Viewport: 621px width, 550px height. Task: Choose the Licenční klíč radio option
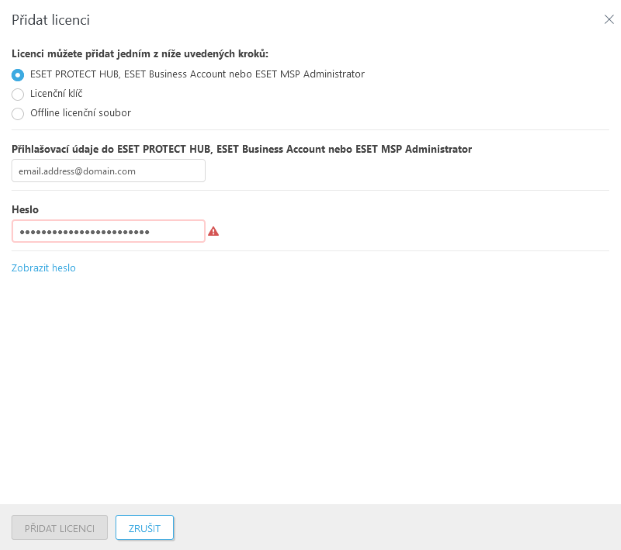[17, 94]
